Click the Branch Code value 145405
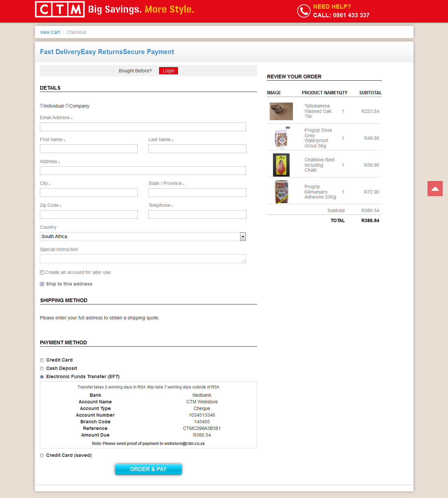Screen dimensions: 448x498 coord(202,422)
